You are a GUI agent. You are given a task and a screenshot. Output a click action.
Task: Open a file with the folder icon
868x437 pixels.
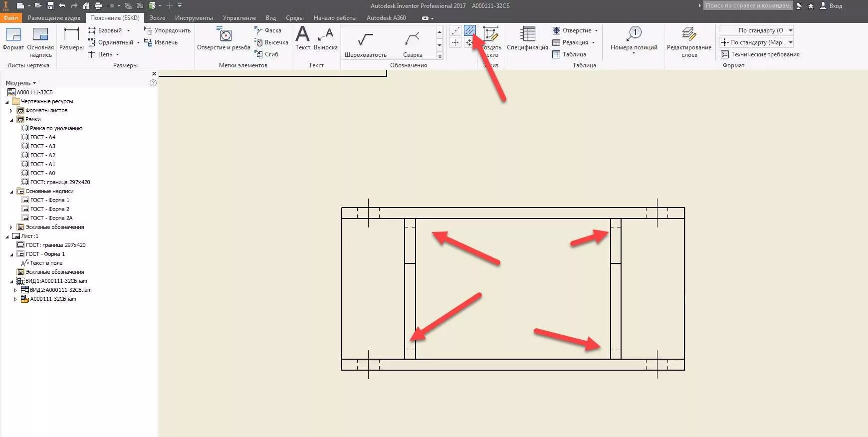(x=38, y=5)
